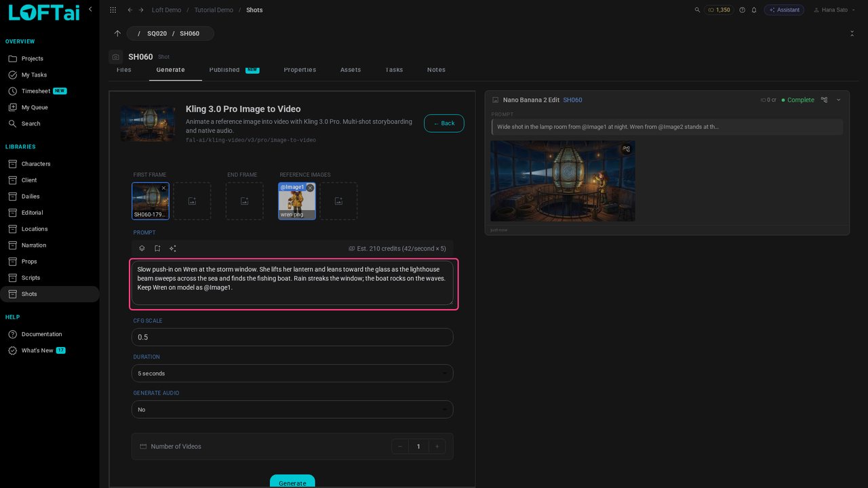The width and height of the screenshot is (868, 488).
Task: Go up one level with up arrow
Action: [117, 33]
